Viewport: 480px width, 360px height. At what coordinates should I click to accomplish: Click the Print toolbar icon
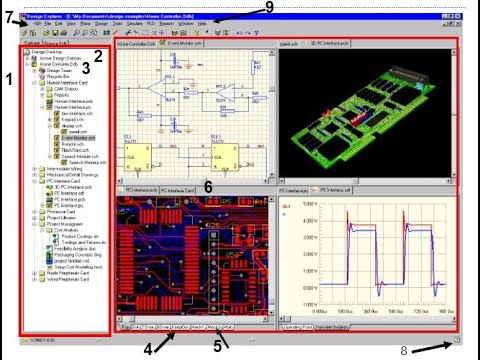coord(63,33)
